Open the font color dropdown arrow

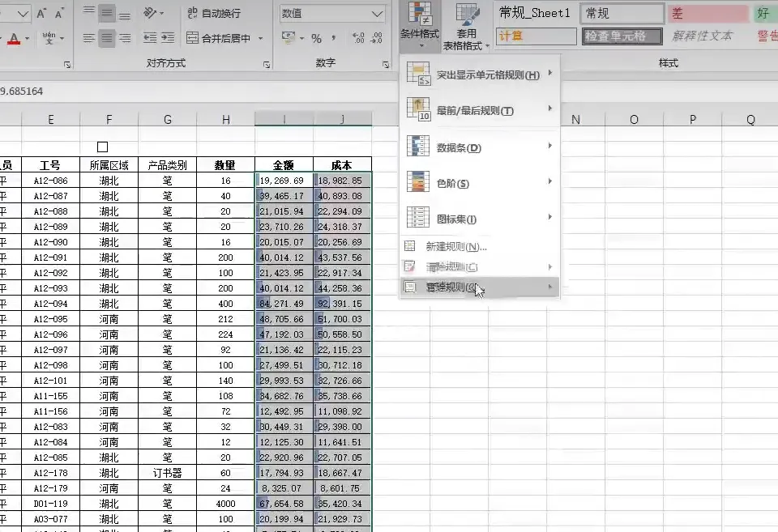(27, 38)
